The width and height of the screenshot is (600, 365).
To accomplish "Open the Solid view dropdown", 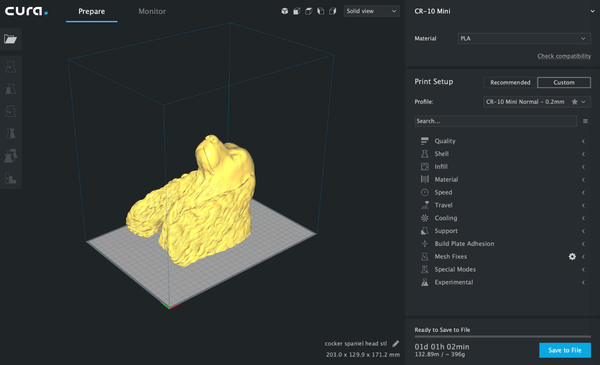I will tap(371, 11).
